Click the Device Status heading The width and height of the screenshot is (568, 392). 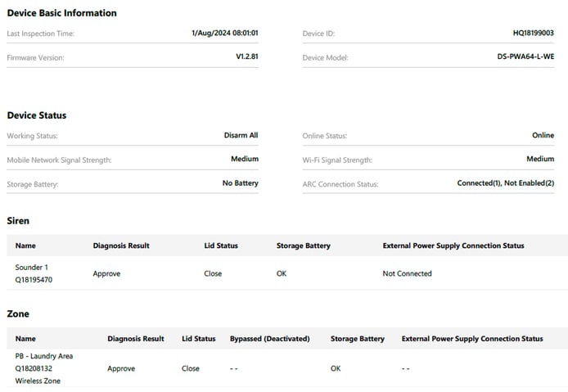tap(37, 115)
